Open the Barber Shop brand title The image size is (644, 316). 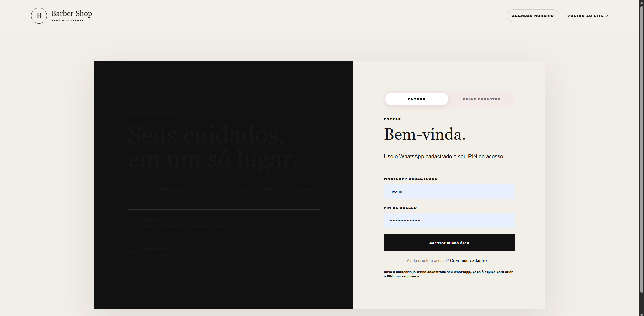(x=71, y=13)
